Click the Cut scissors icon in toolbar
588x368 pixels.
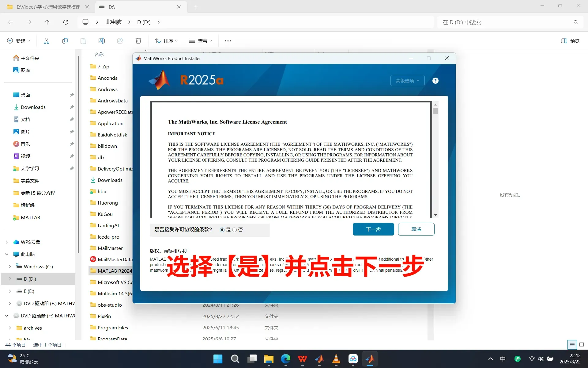tap(47, 41)
